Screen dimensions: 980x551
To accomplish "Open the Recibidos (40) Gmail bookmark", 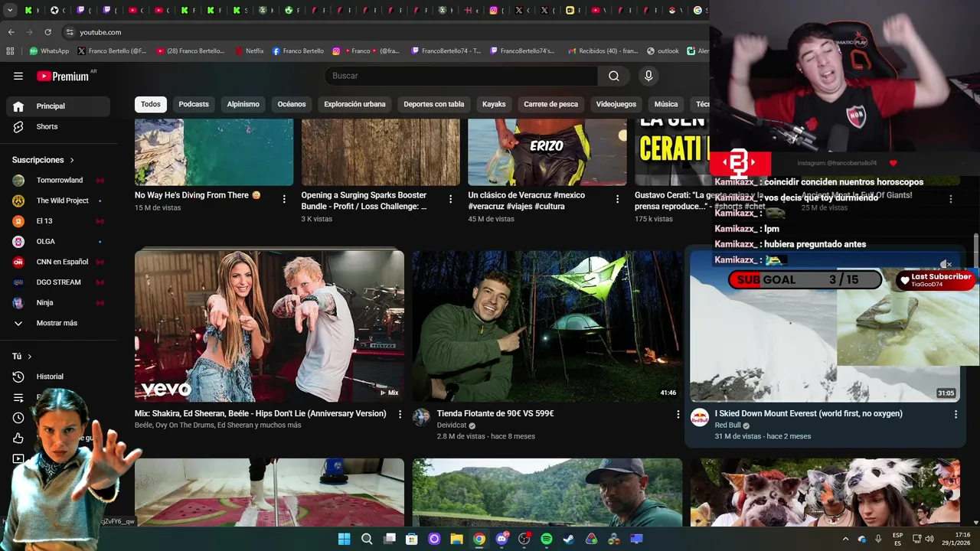I will click(x=603, y=51).
